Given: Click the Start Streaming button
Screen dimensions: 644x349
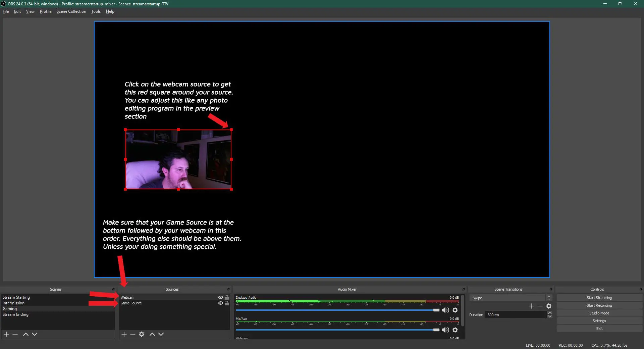Looking at the screenshot, I should coord(599,298).
